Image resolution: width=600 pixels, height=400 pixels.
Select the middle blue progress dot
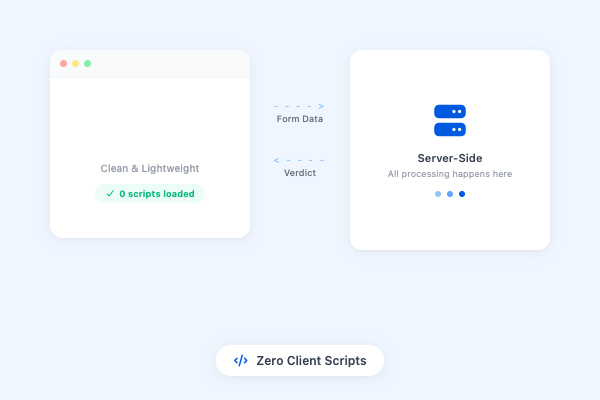tap(450, 194)
